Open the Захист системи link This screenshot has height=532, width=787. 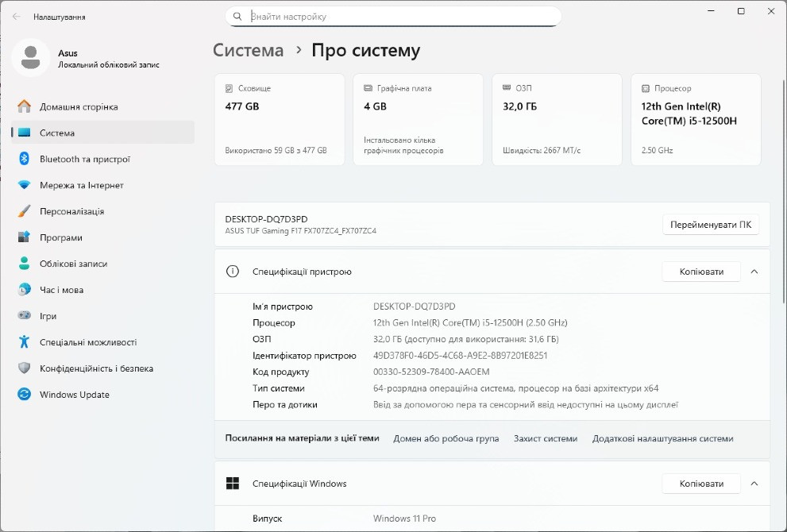tap(546, 438)
